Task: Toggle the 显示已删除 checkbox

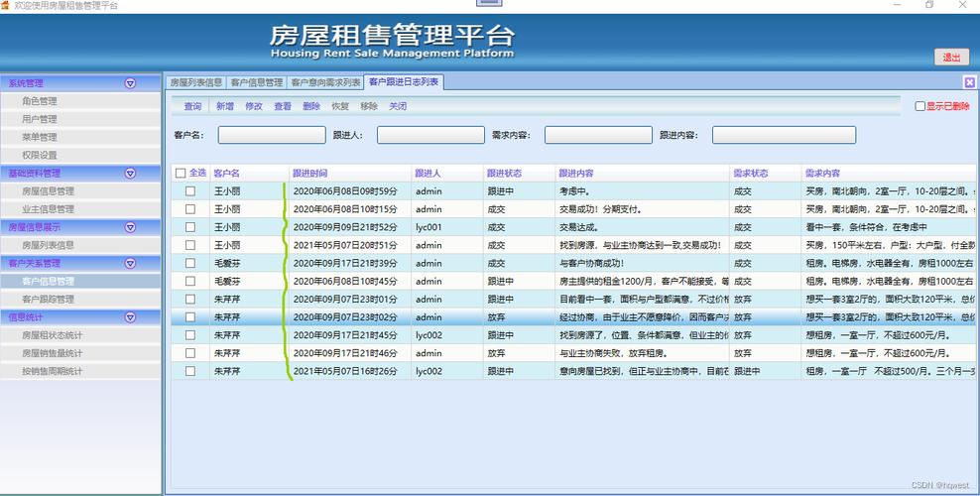Action: (x=920, y=106)
